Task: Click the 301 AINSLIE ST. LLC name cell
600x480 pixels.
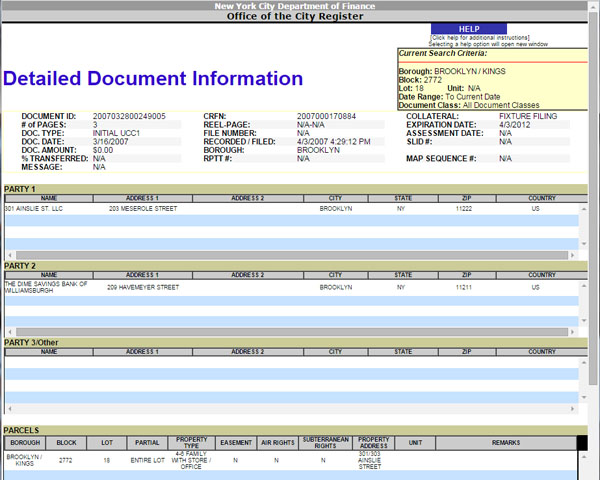Action: pyautogui.click(x=33, y=209)
